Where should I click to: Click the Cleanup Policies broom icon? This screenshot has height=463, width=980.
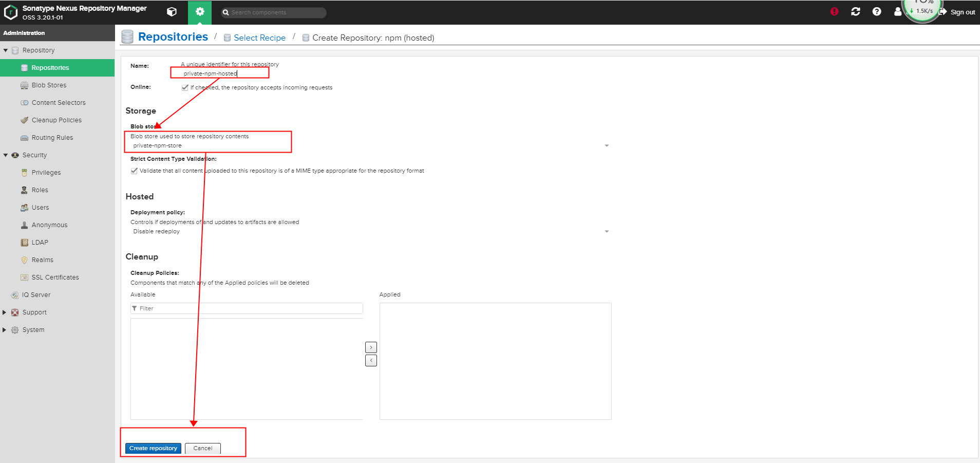point(24,120)
